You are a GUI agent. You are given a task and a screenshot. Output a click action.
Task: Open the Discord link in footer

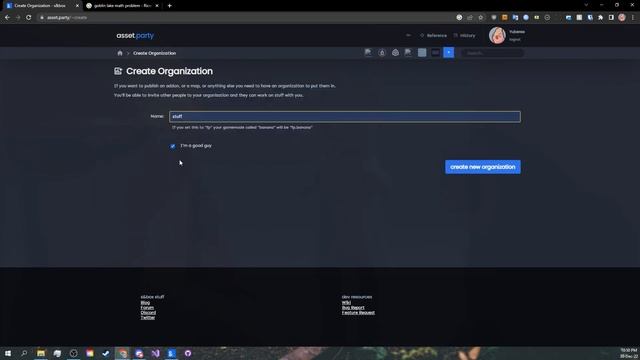[148, 313]
